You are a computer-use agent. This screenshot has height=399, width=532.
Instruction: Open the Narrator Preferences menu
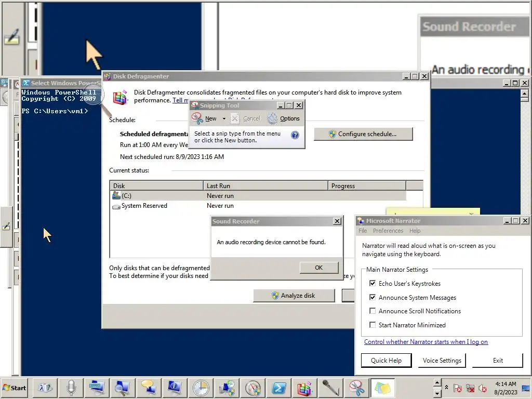pos(388,231)
